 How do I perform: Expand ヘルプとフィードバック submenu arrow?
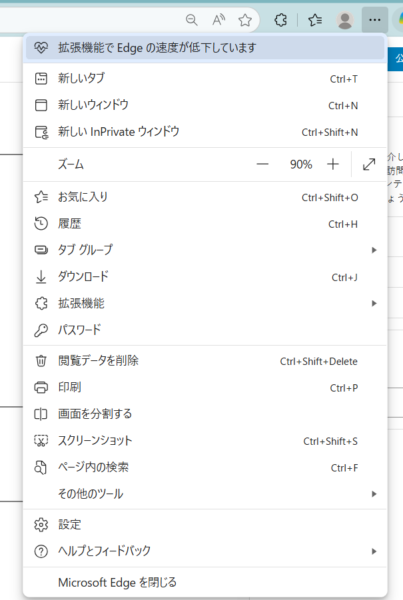[x=374, y=551]
